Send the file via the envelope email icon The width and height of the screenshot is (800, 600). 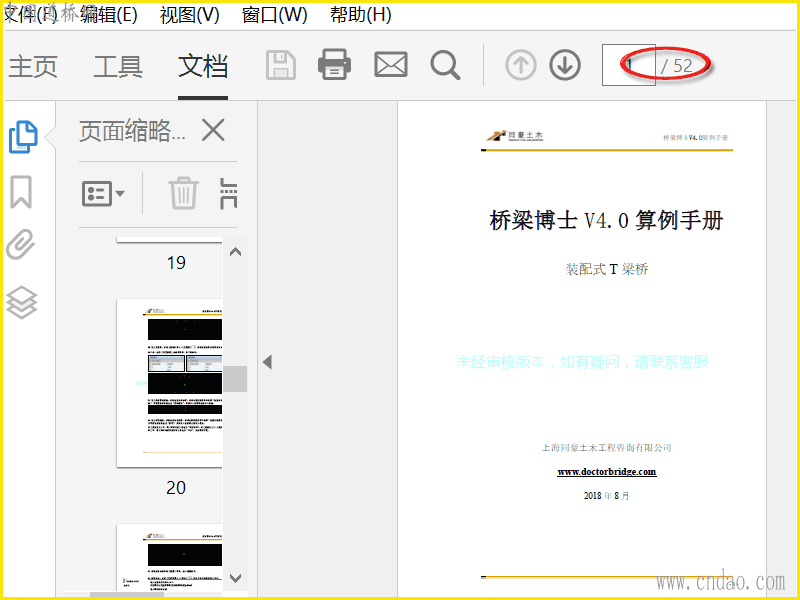391,65
